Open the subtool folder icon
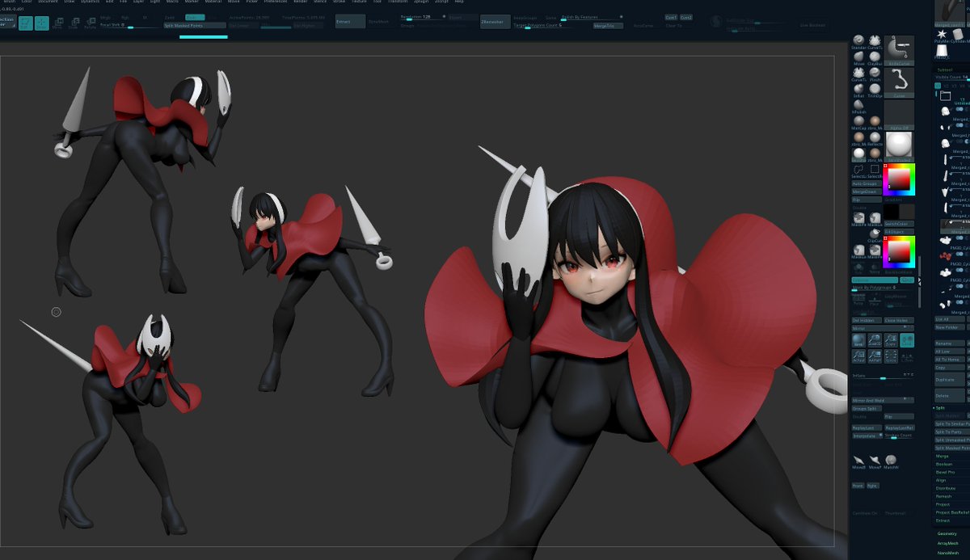Viewport: 970px width, 560px height. tap(946, 95)
